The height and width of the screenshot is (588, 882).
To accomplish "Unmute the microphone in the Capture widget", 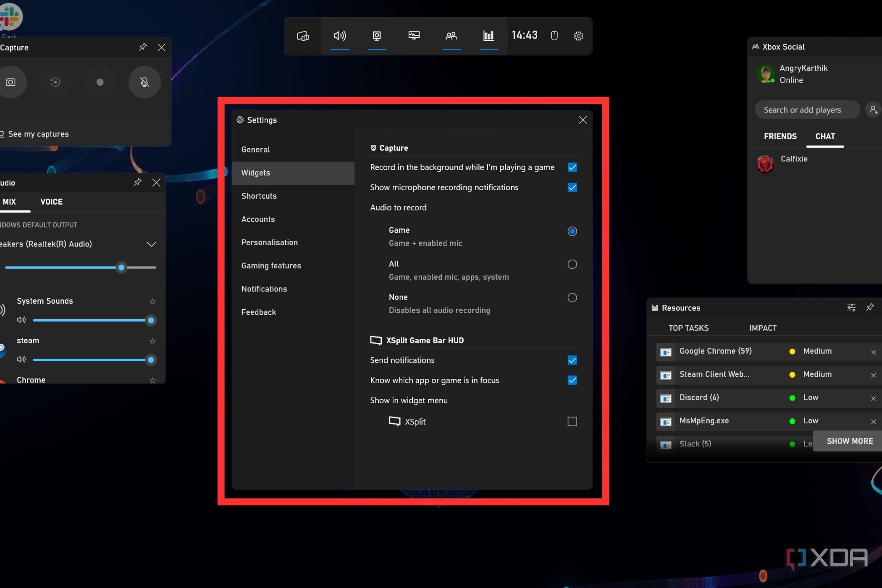I will [144, 82].
